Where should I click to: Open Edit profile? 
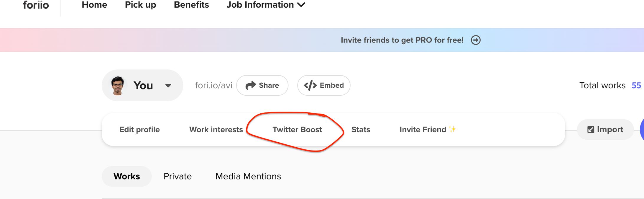pos(139,130)
